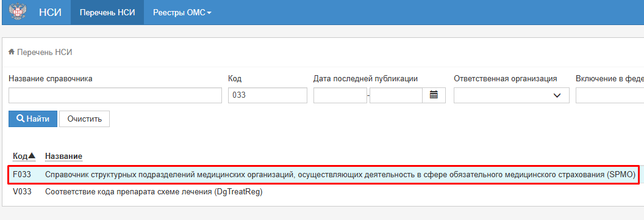Click the Найти search button
Image resolution: width=644 pixels, height=220 pixels.
click(33, 119)
